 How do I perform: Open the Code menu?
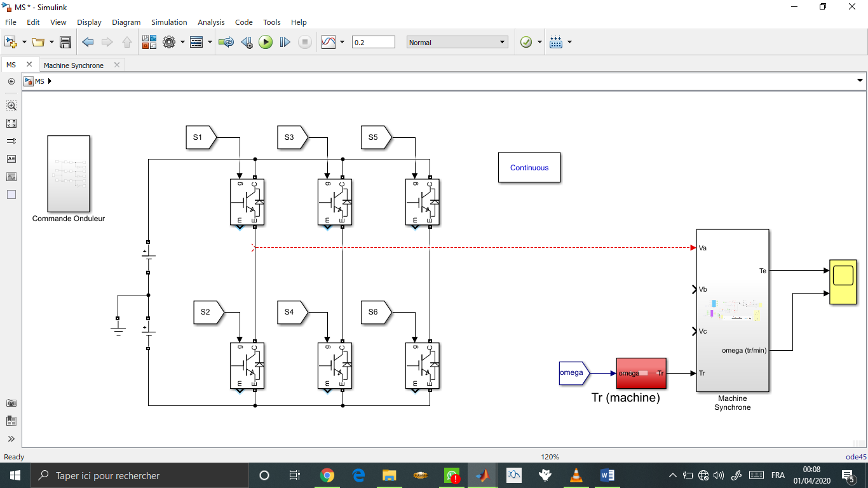pos(244,22)
